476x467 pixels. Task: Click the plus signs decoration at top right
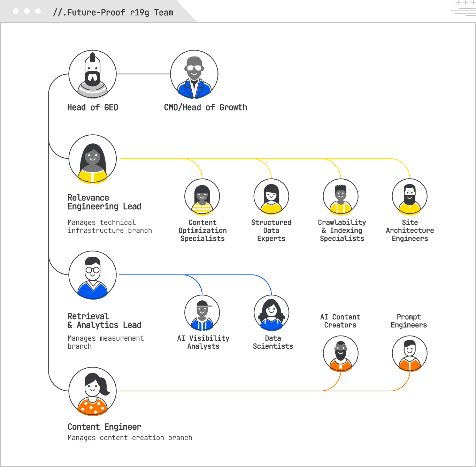[465, 3]
